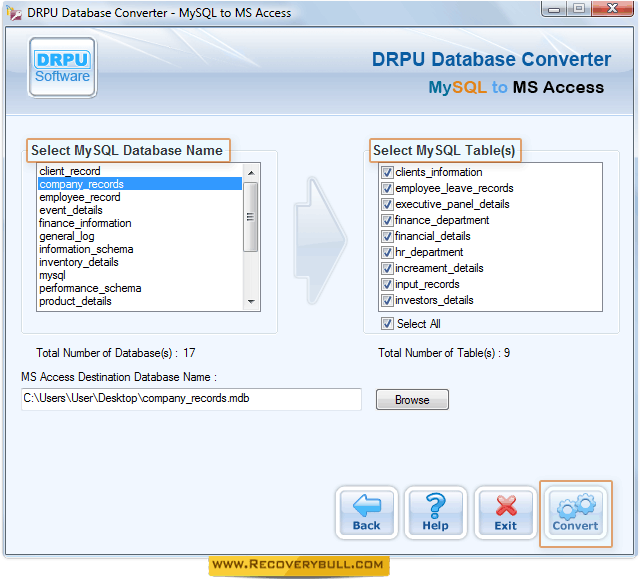The height and width of the screenshot is (579, 640).
Task: Click the database list scrollbar thumb
Action: (x=251, y=217)
